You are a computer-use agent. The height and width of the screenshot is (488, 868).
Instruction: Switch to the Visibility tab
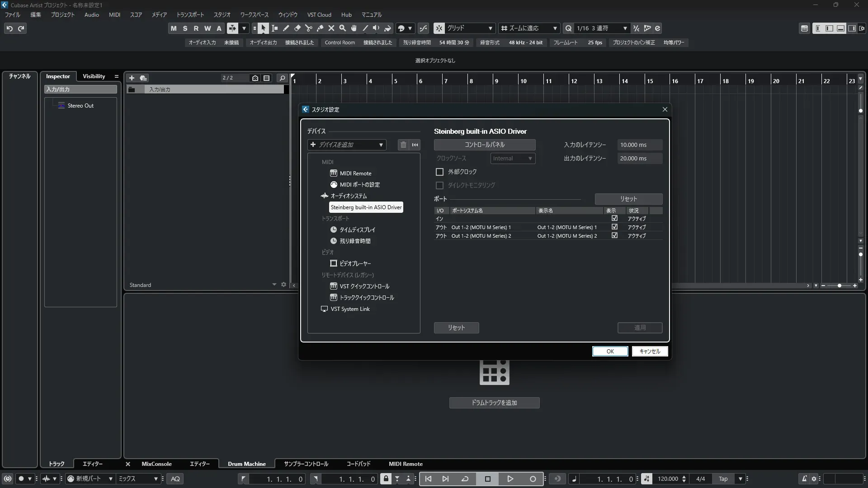coord(94,76)
